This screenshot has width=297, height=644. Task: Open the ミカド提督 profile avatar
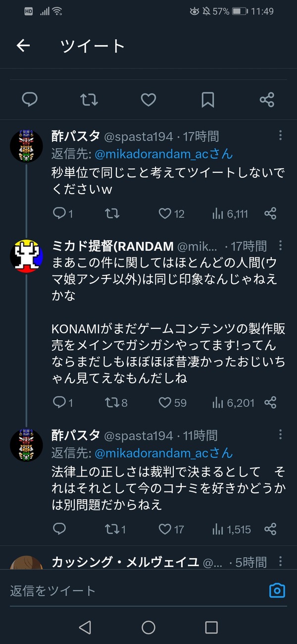[x=27, y=256]
